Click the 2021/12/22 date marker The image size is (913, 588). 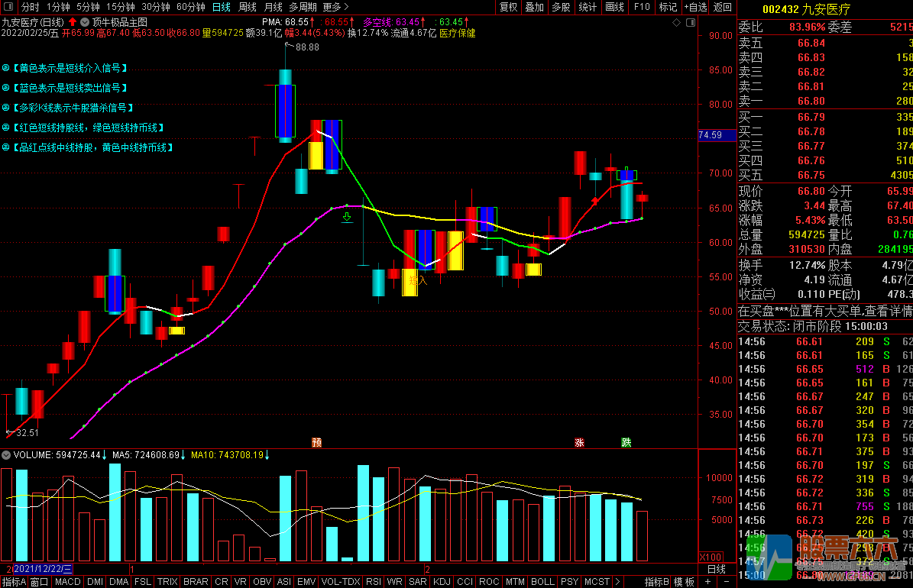[43, 569]
